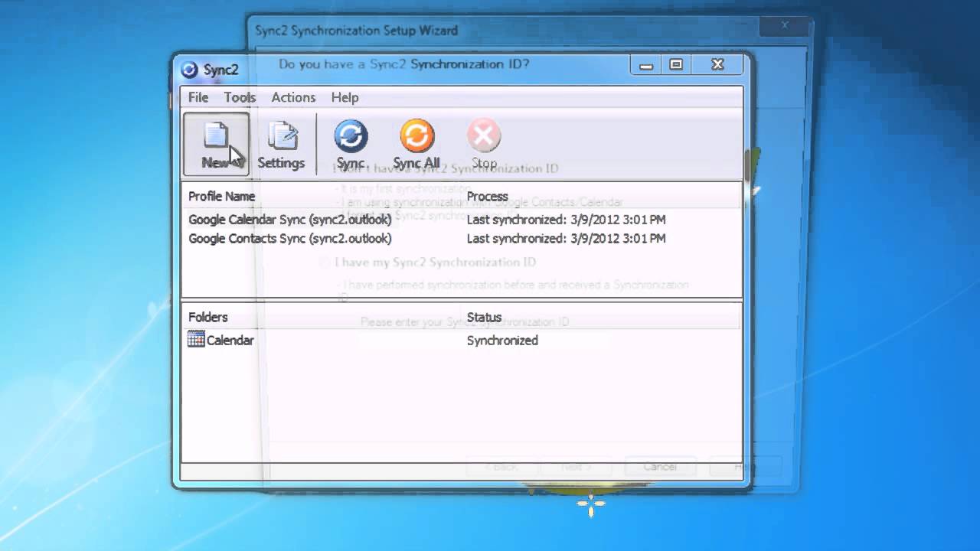The width and height of the screenshot is (980, 551).
Task: Open the File menu
Action: coord(198,97)
